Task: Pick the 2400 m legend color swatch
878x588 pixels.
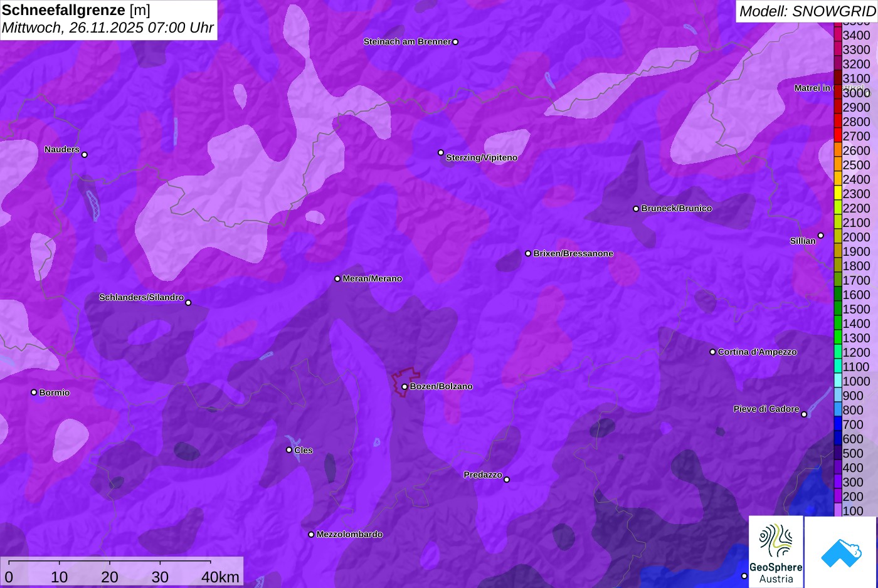Action: click(x=838, y=179)
